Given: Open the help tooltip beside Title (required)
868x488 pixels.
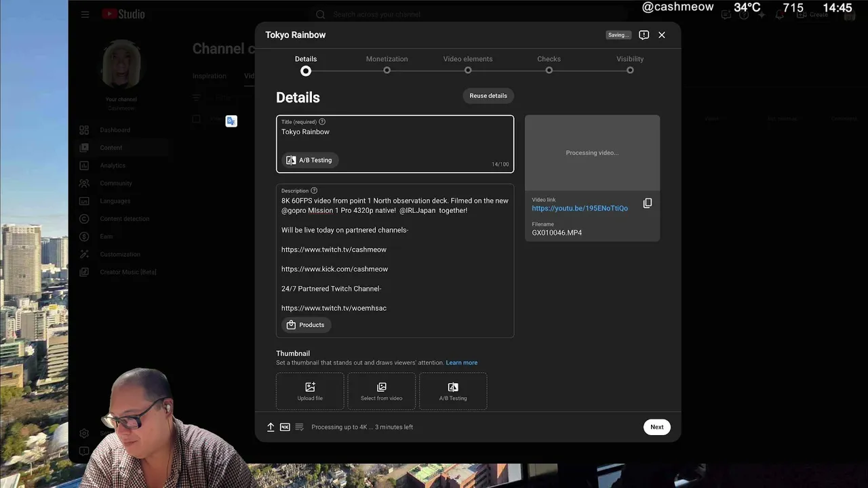Looking at the screenshot, I should click(x=322, y=122).
